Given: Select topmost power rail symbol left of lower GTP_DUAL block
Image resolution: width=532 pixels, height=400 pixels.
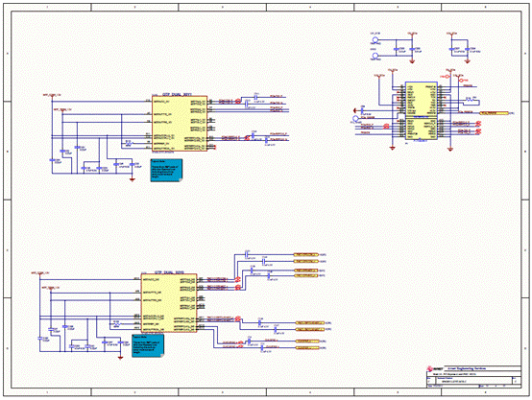Looking at the screenshot, I should 40,274.
